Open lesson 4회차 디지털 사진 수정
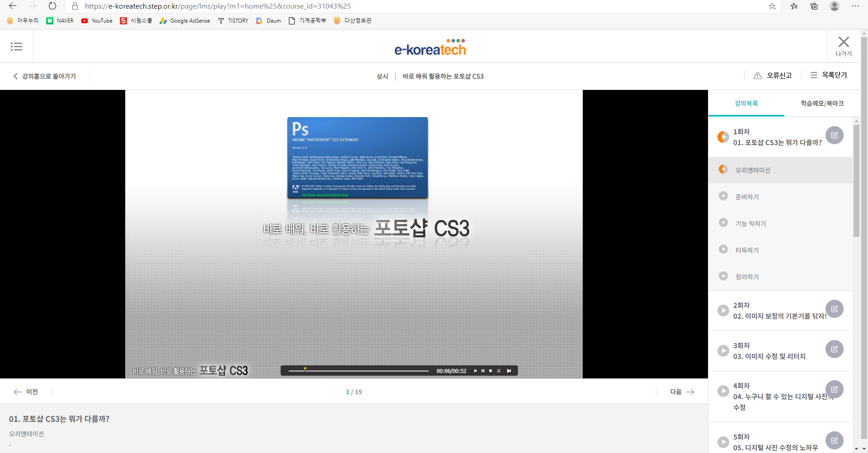868x453 pixels. (782, 396)
